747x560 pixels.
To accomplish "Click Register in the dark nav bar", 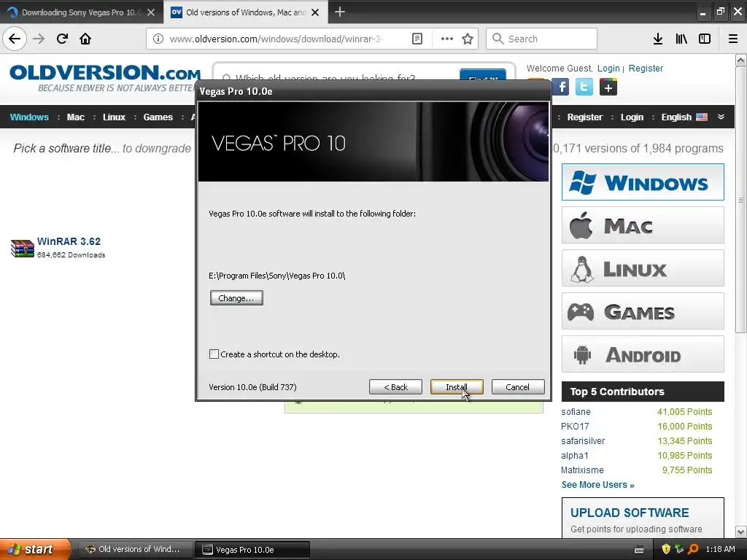I will click(584, 117).
